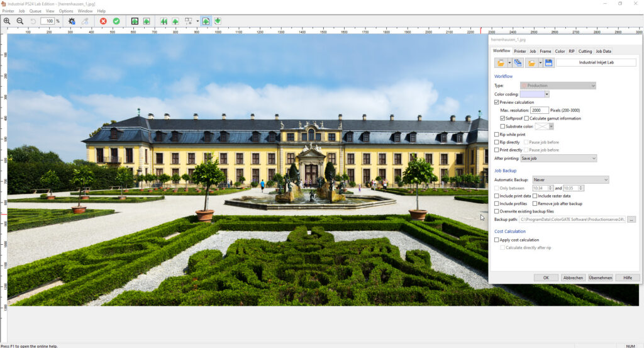This screenshot has width=644, height=348.
Task: Click the double-window copy icon beside folder
Action: 518,63
